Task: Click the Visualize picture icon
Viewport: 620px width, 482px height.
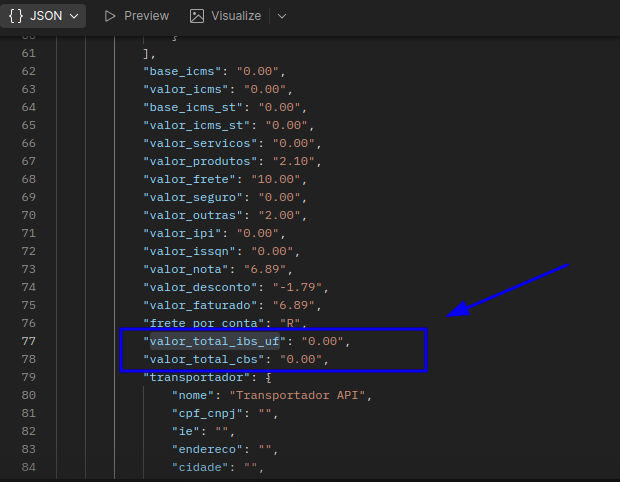Action: click(197, 16)
